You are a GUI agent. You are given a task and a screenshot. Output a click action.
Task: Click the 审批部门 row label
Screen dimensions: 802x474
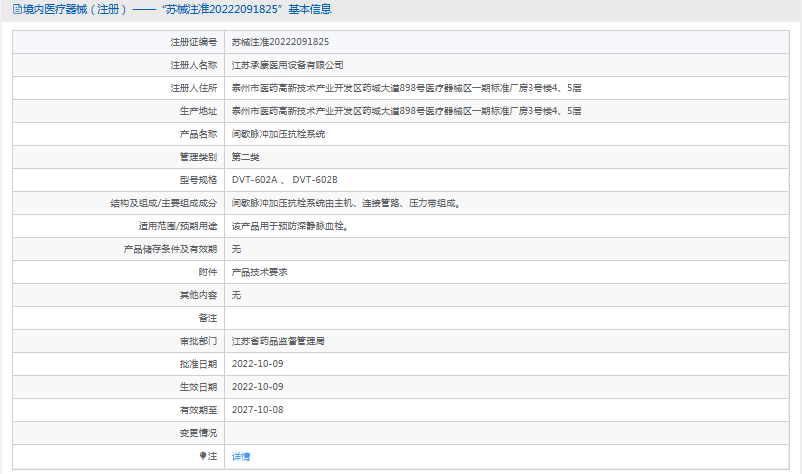pyautogui.click(x=198, y=341)
